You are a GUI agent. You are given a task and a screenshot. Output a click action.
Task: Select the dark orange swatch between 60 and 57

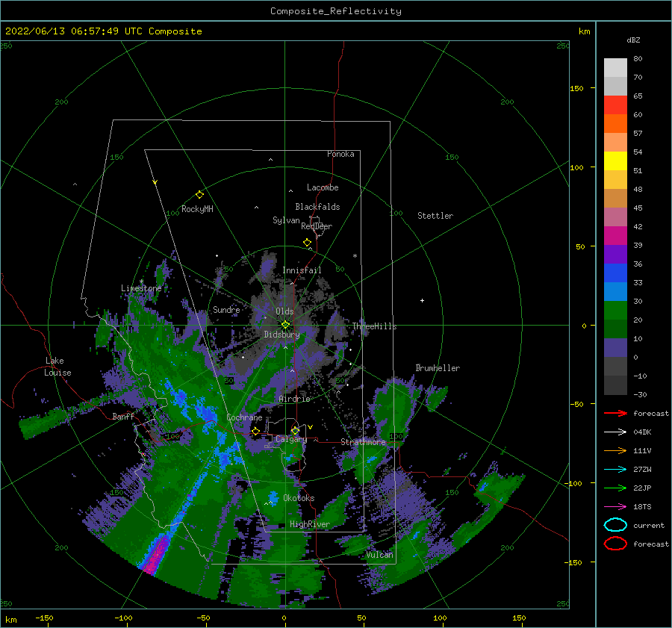click(615, 123)
